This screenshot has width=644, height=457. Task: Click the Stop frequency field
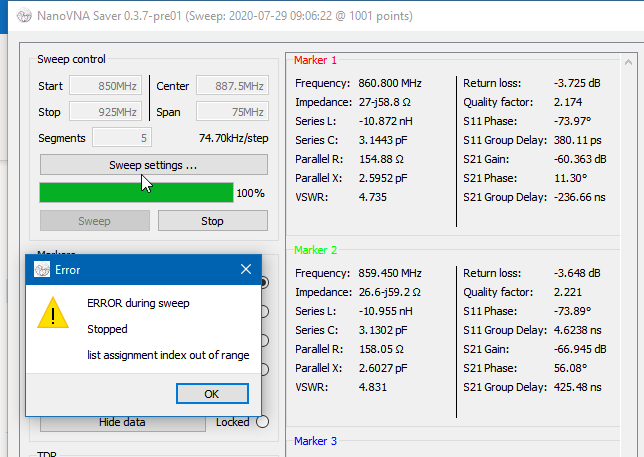106,112
